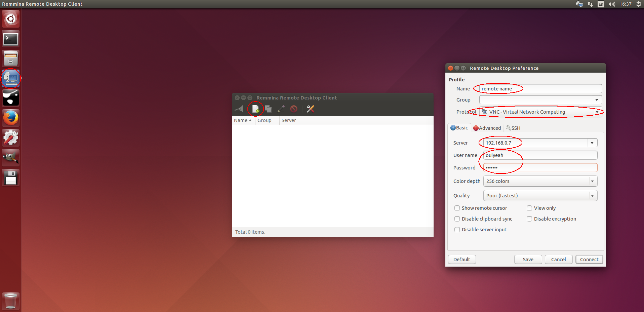Enable Disable clipboard sync option

click(x=457, y=219)
